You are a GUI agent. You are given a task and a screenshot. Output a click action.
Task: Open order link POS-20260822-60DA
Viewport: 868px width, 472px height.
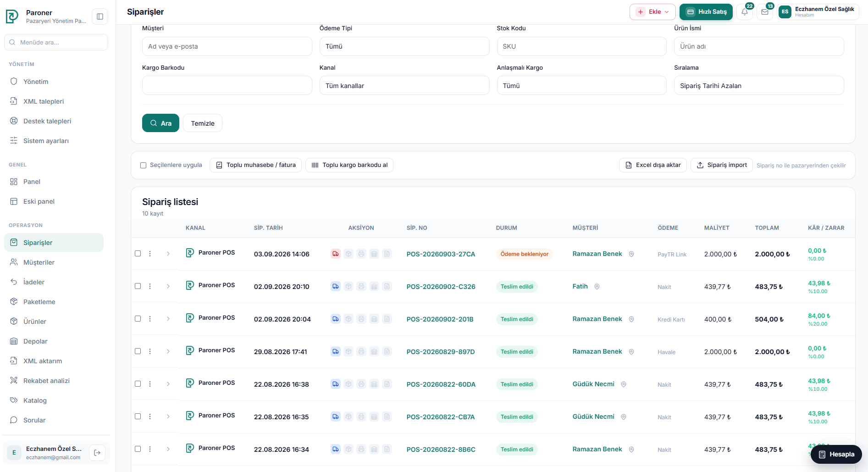[x=441, y=384]
